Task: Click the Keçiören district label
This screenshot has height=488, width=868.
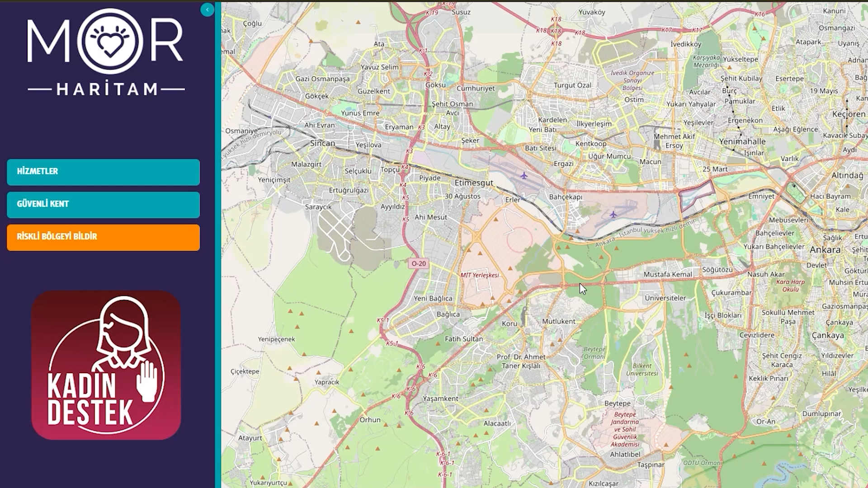Action: (x=849, y=114)
